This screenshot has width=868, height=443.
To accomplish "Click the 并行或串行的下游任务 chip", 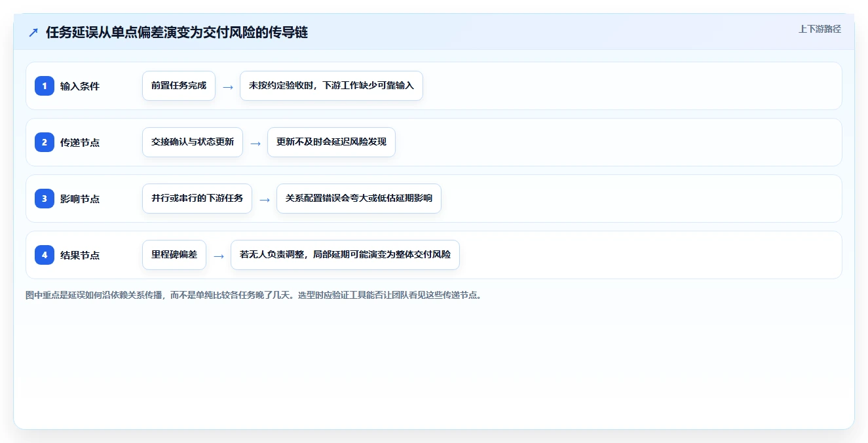I will (x=197, y=199).
